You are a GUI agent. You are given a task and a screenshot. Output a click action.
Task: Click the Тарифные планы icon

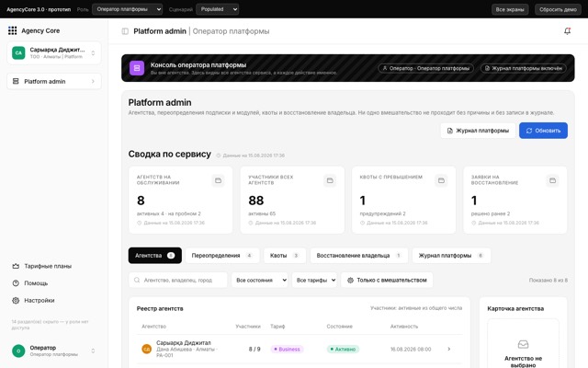[x=16, y=266]
